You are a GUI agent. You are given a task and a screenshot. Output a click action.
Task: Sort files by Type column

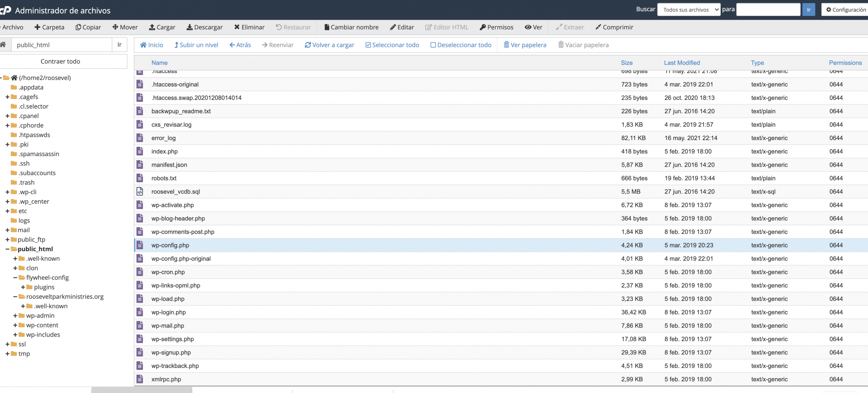[757, 63]
